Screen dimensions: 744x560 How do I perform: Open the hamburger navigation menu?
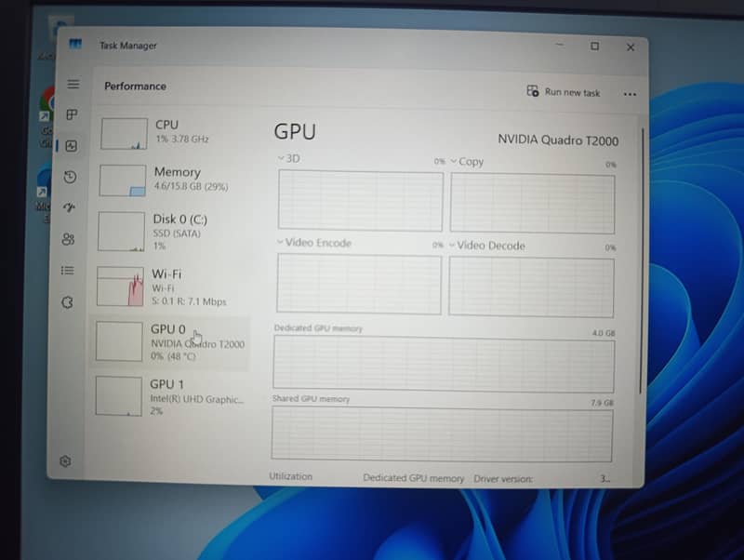pyautogui.click(x=73, y=85)
